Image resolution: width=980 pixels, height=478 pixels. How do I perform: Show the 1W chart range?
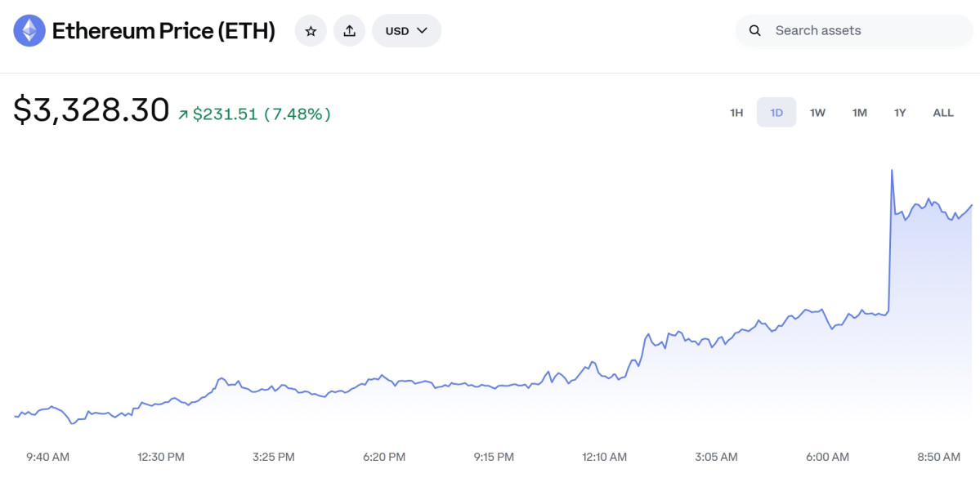tap(817, 113)
